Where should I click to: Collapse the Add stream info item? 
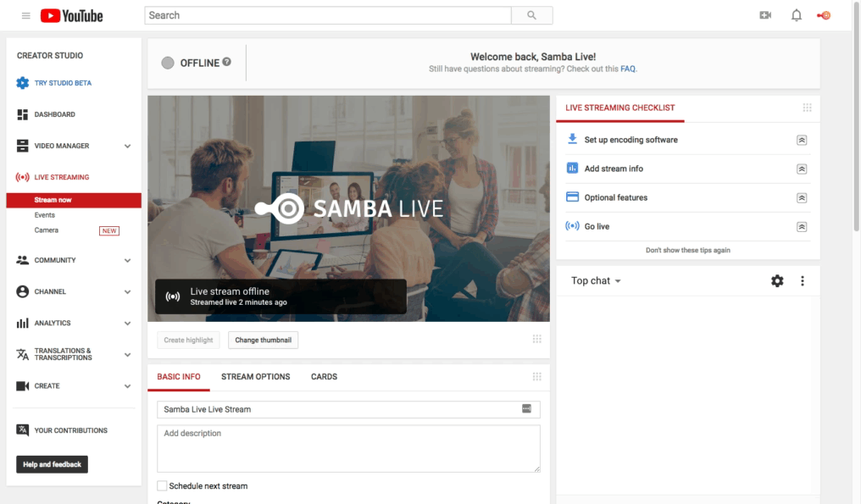(x=802, y=169)
